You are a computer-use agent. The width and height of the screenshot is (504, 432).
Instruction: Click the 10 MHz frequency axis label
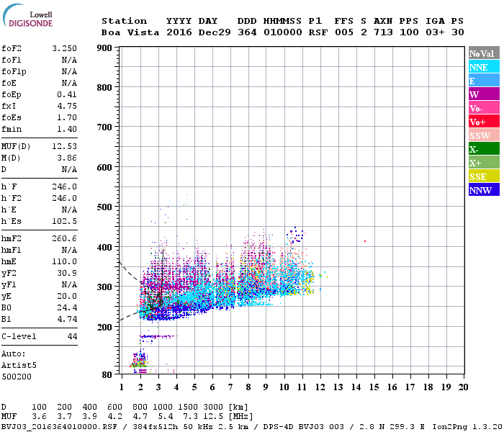[x=284, y=387]
